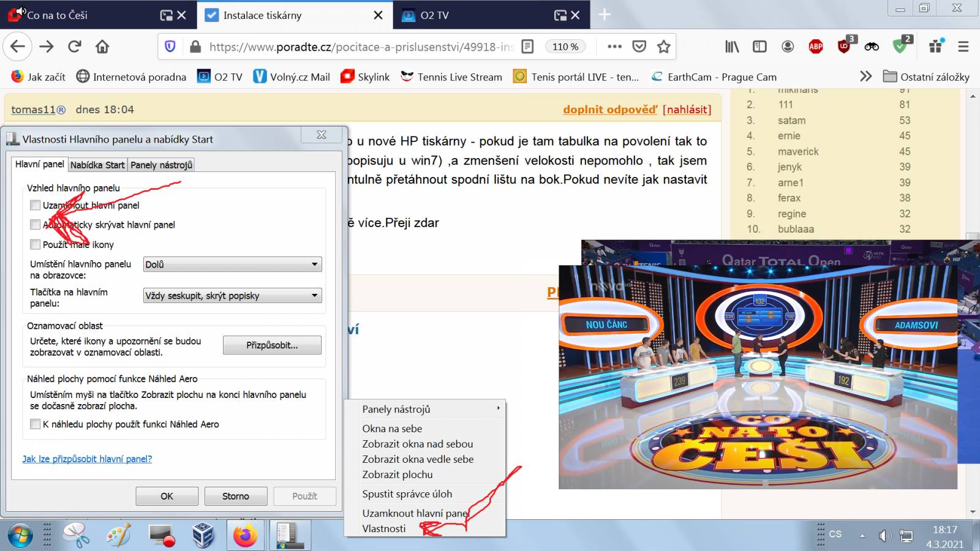Select Hlavní panel tab
The image size is (980, 551).
point(40,164)
